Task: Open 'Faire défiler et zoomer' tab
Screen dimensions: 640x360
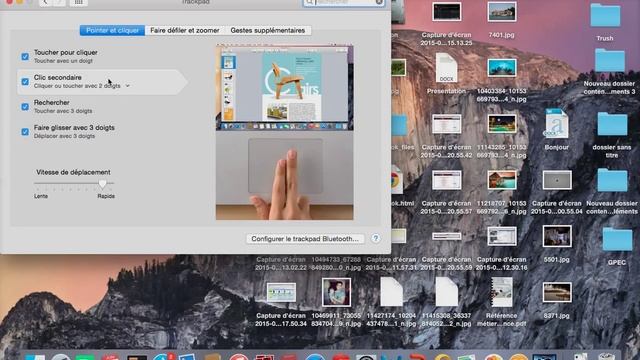Action: [184, 30]
